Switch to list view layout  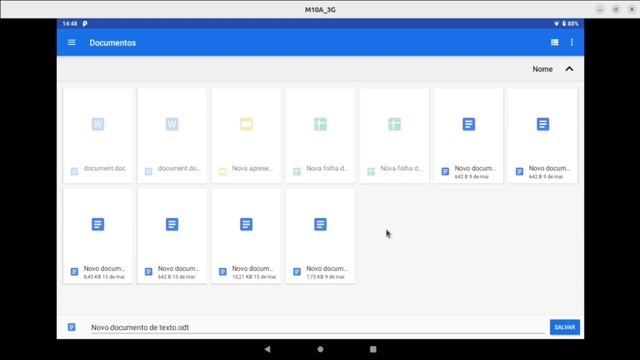tap(554, 42)
